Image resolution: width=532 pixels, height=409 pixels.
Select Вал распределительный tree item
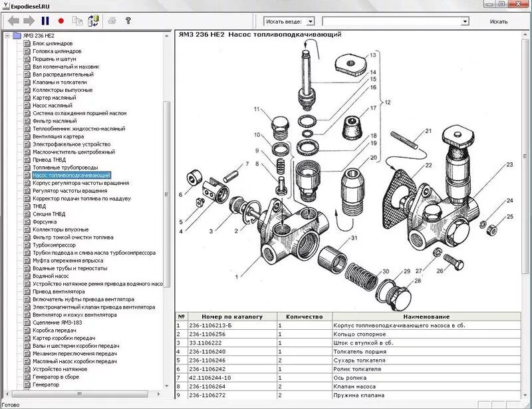pyautogui.click(x=63, y=74)
